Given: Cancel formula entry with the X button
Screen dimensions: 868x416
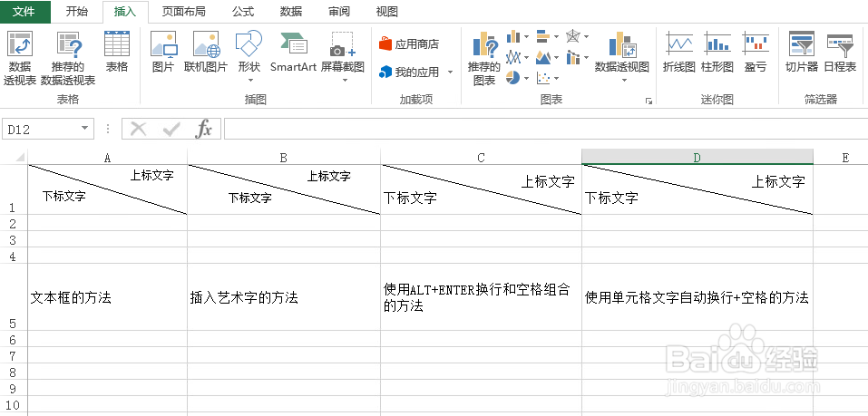Looking at the screenshot, I should 139,130.
